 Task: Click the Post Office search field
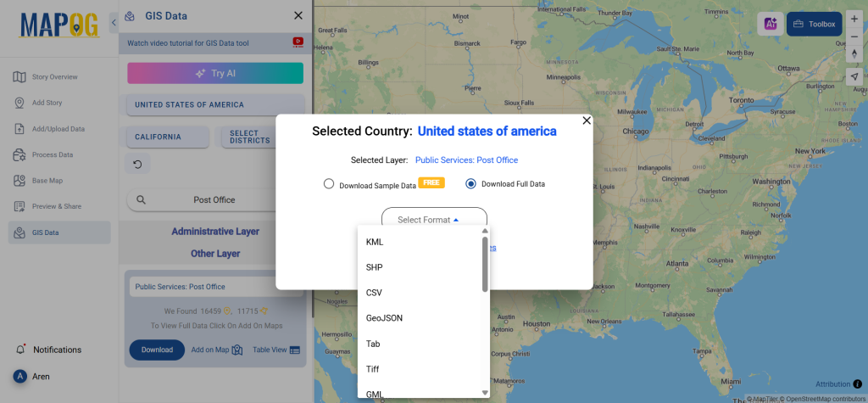pyautogui.click(x=214, y=200)
